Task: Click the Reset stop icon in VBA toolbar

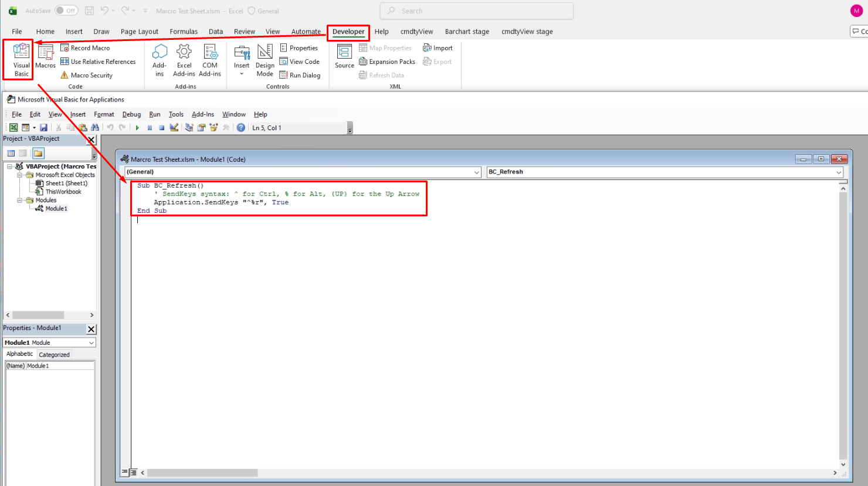Action: pos(161,128)
